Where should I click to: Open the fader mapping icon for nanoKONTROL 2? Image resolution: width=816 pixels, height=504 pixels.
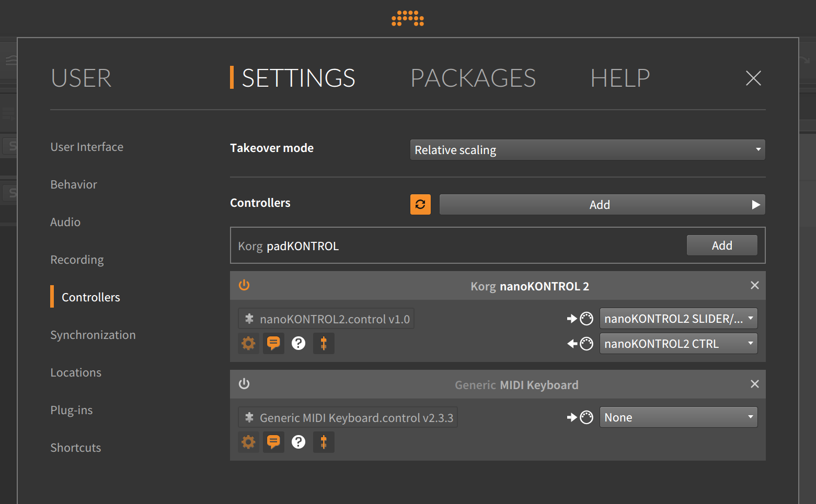pyautogui.click(x=324, y=343)
